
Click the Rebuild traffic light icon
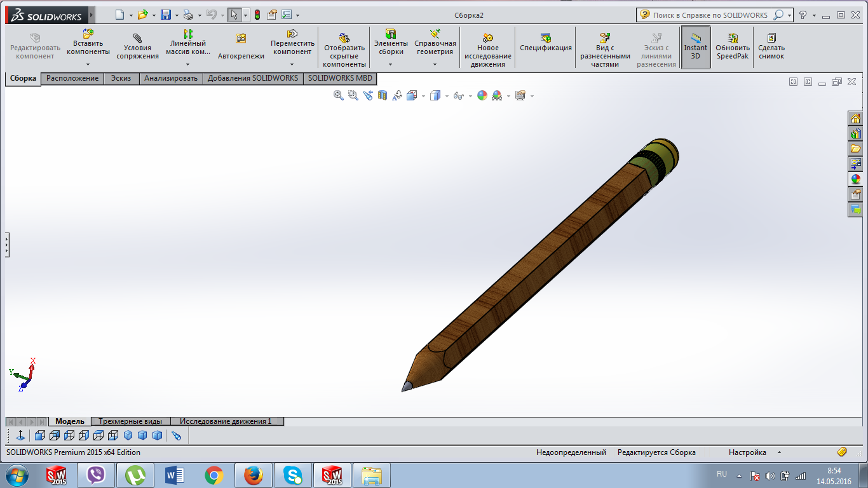click(x=257, y=15)
